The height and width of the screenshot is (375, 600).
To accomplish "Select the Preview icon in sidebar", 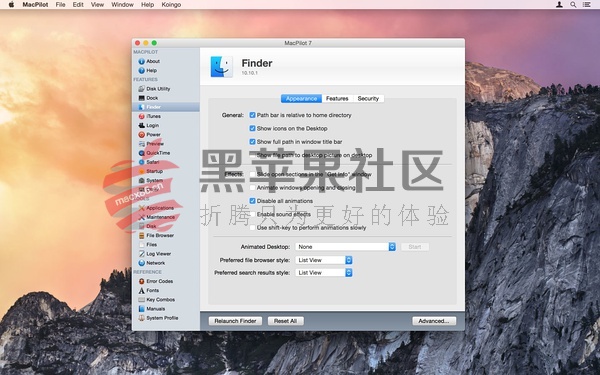I will point(142,144).
